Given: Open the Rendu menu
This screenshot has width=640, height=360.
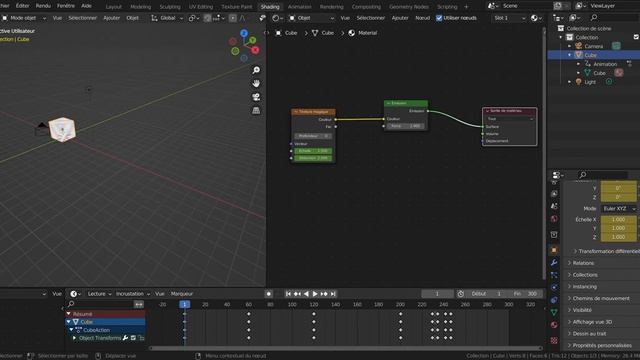Looking at the screenshot, I should (x=43, y=6).
